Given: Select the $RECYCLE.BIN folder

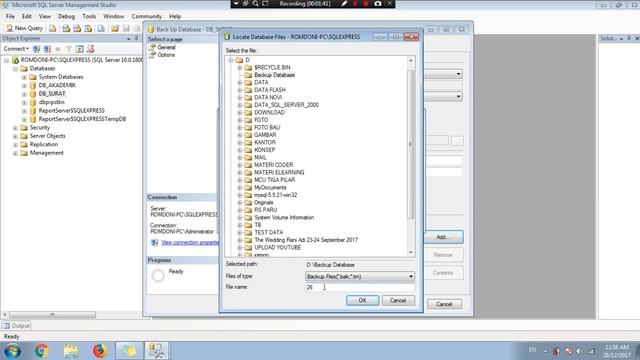Looking at the screenshot, I should [x=272, y=67].
